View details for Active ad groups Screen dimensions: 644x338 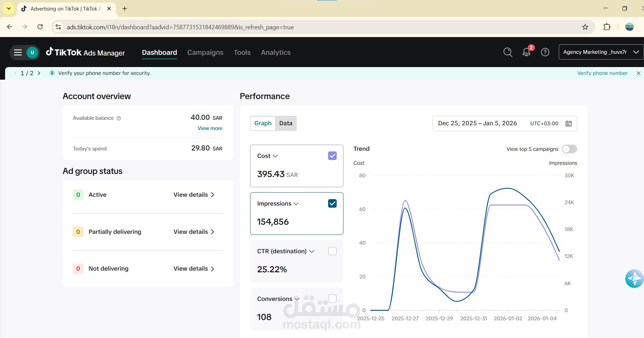194,195
